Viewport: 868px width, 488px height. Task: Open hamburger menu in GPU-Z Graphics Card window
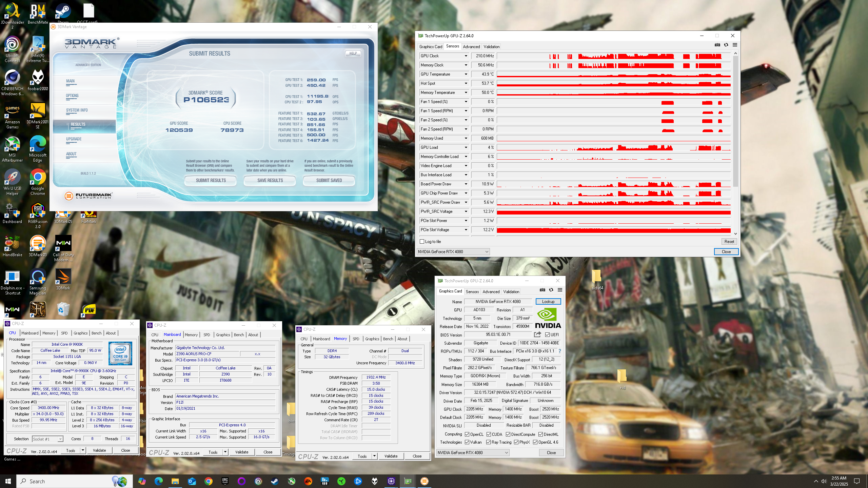(x=560, y=290)
